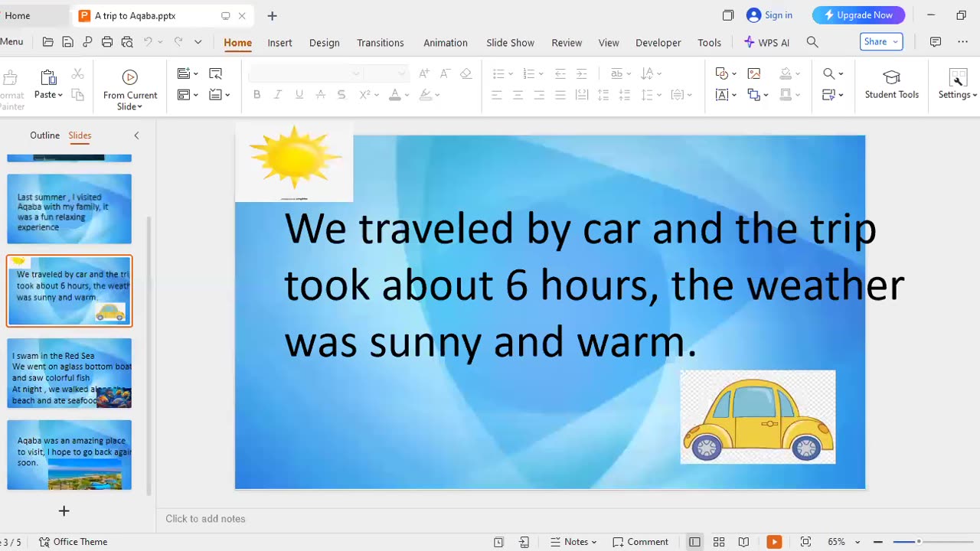This screenshot has height=551, width=980.
Task: Switch to Reading view book icon
Action: click(743, 542)
